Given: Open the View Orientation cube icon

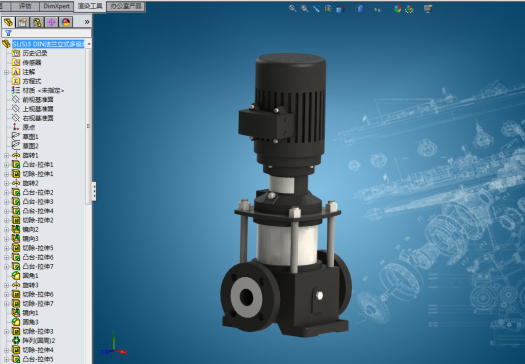Looking at the screenshot, I should pos(340,9).
